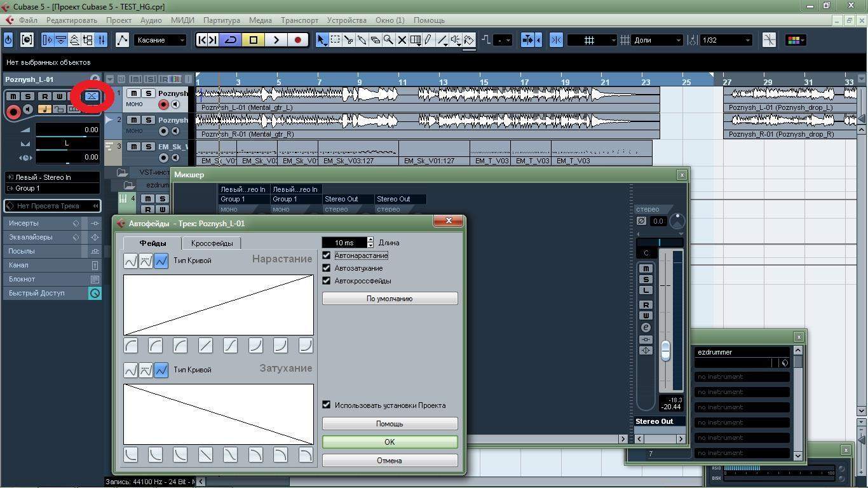Click the Auto Fades button circled in red
The width and height of the screenshot is (868, 488).
92,97
